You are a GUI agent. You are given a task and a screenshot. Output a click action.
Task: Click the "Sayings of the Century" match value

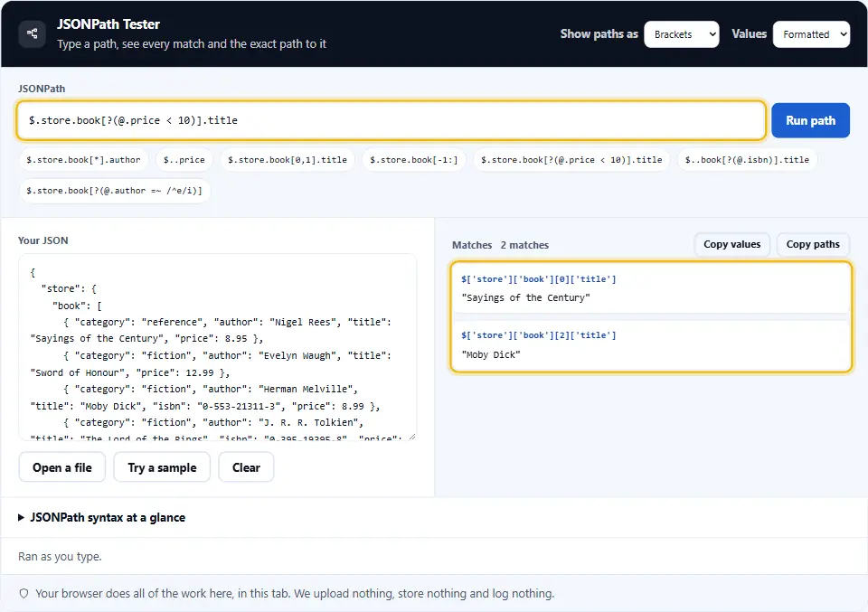[x=526, y=297]
